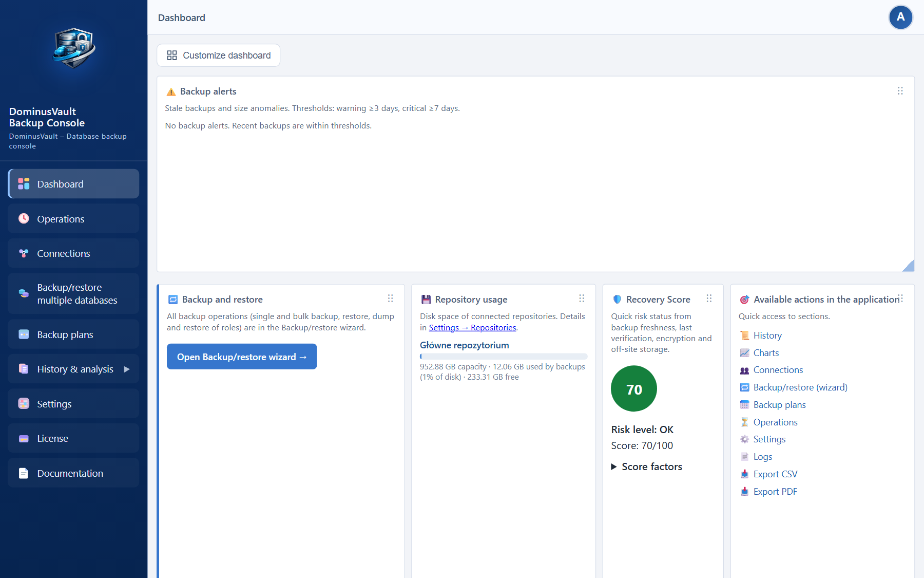Viewport: 924px width, 578px height.
Task: Open Operations link in Available actions
Action: click(775, 422)
